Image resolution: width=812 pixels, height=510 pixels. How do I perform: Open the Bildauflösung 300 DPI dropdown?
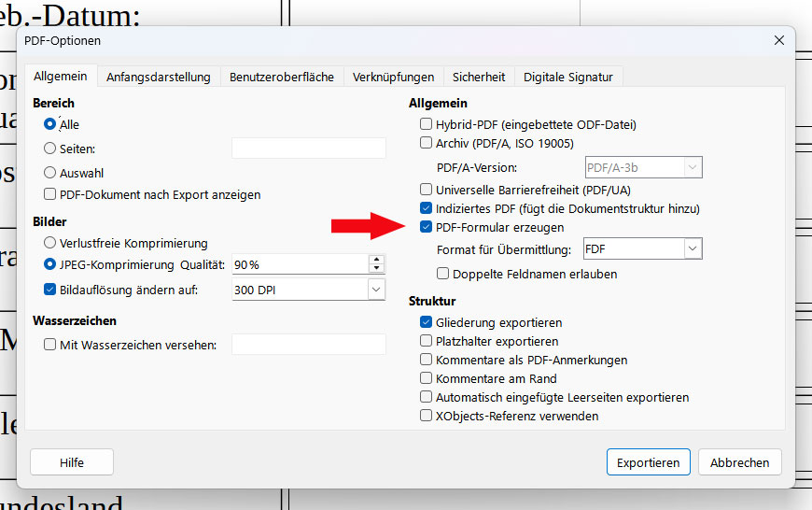(376, 290)
